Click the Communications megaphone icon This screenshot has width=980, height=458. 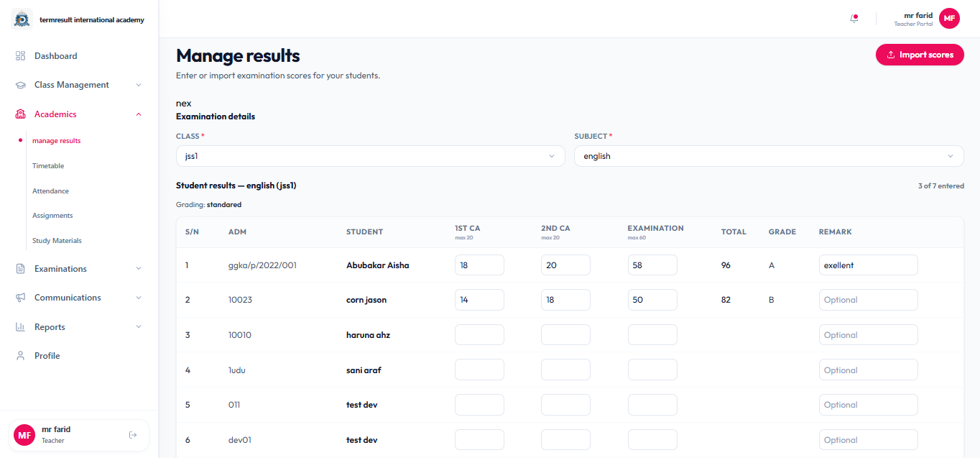20,298
